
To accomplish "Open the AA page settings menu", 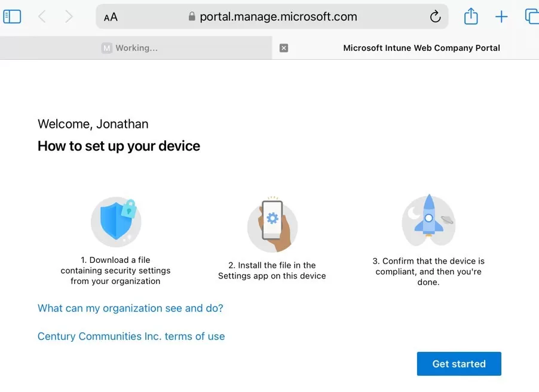I will coord(111,17).
